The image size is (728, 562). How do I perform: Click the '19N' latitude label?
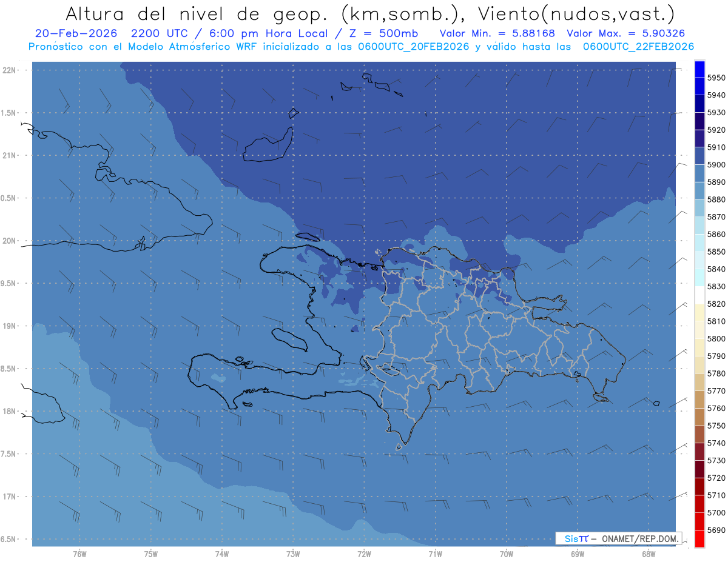click(10, 326)
